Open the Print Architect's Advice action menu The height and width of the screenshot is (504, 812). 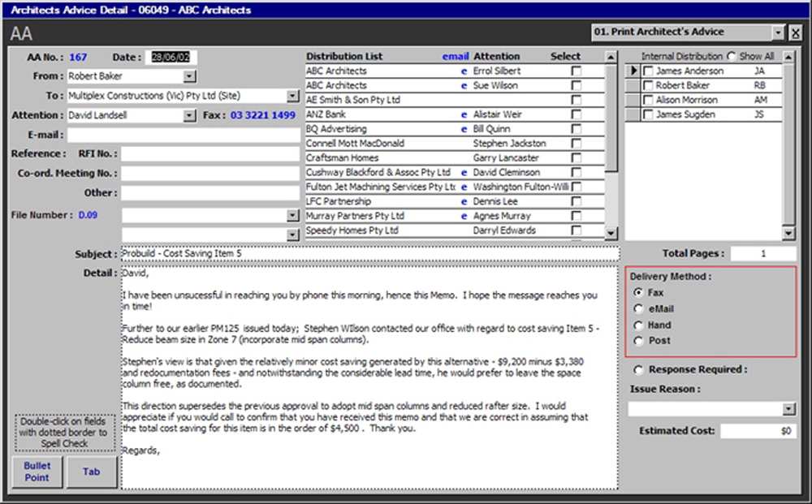[x=778, y=32]
